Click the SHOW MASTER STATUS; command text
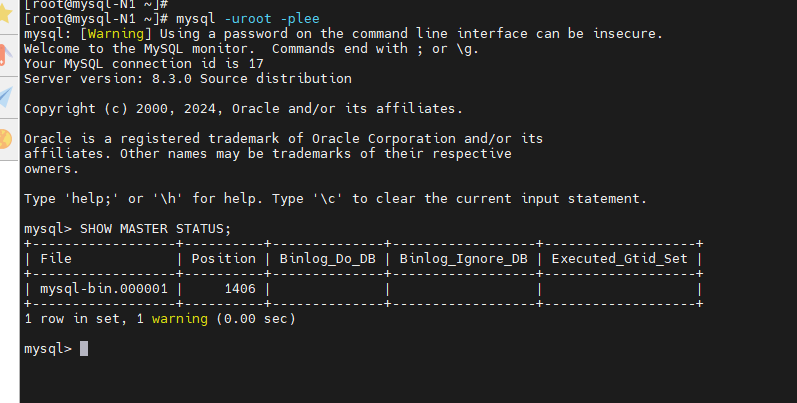Image resolution: width=797 pixels, height=403 pixels. [155, 229]
